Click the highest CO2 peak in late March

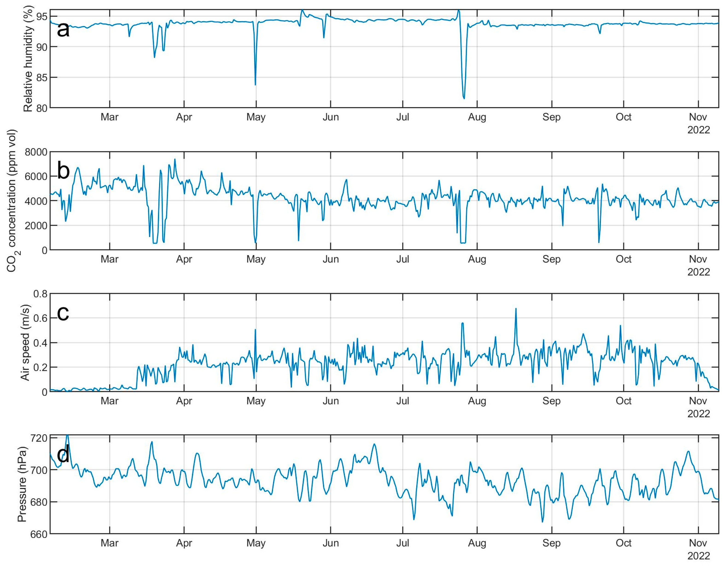(175, 159)
